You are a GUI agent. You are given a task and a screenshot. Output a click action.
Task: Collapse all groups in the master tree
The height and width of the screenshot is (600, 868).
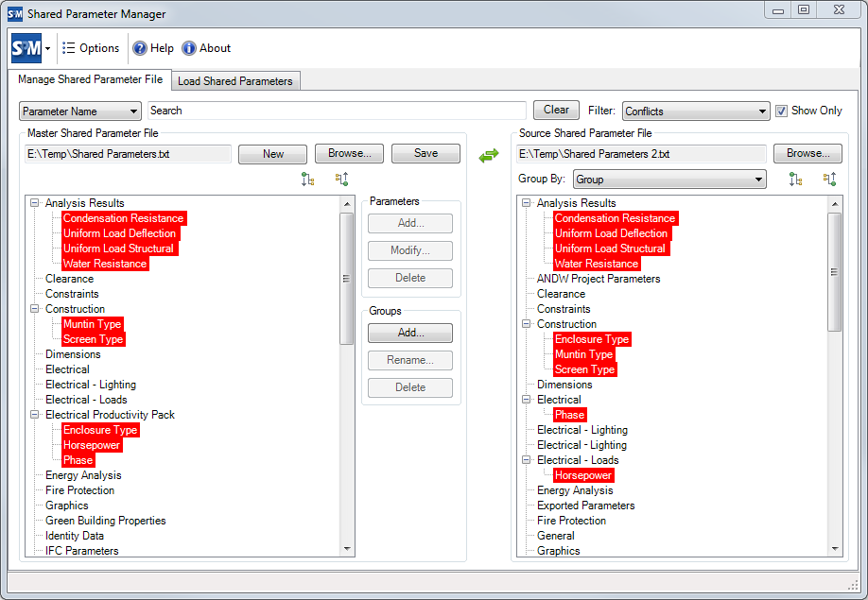341,180
